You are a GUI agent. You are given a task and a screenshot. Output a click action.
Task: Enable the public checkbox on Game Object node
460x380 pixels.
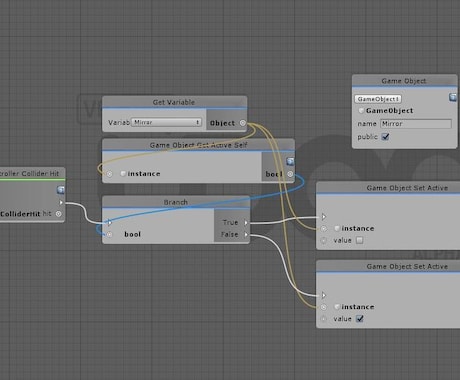[385, 137]
